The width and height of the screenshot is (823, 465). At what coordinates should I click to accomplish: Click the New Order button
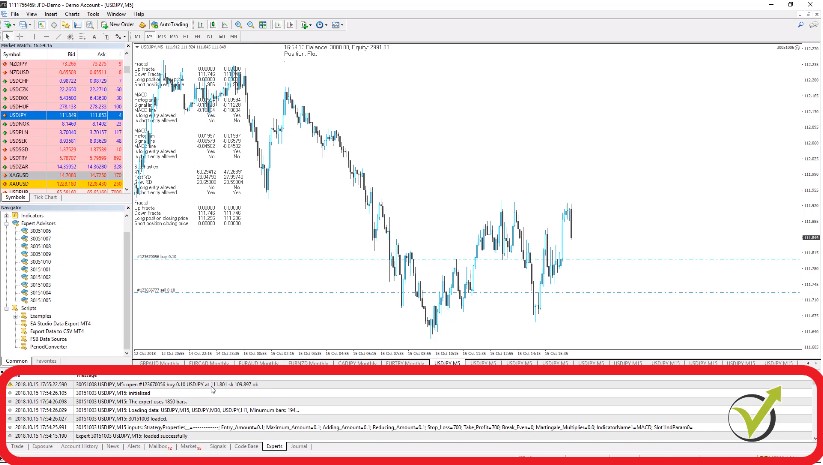(x=118, y=25)
